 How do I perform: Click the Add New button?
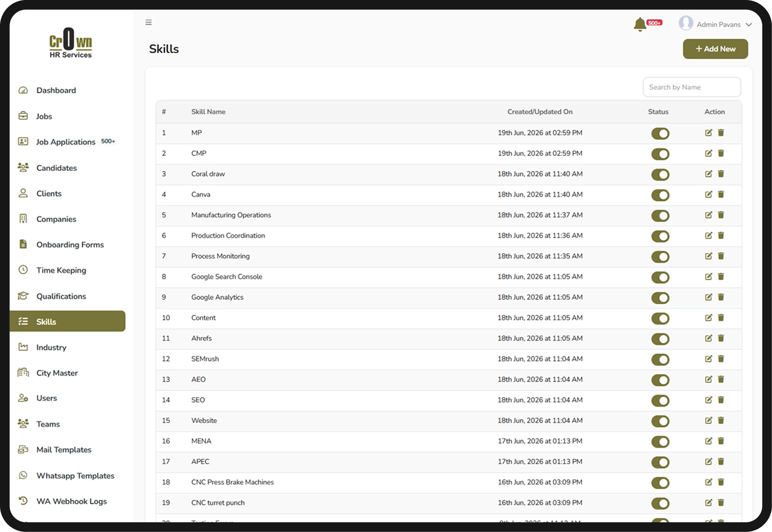pyautogui.click(x=716, y=49)
